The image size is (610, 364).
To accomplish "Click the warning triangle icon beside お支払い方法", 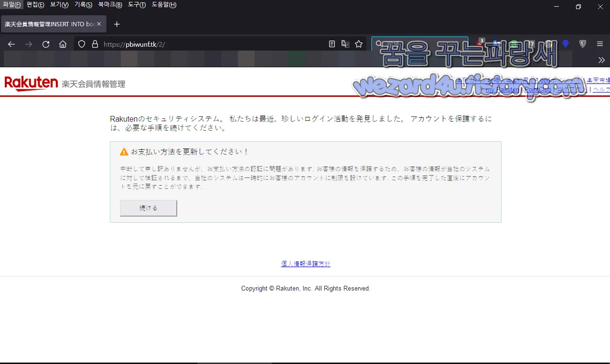I will 124,152.
